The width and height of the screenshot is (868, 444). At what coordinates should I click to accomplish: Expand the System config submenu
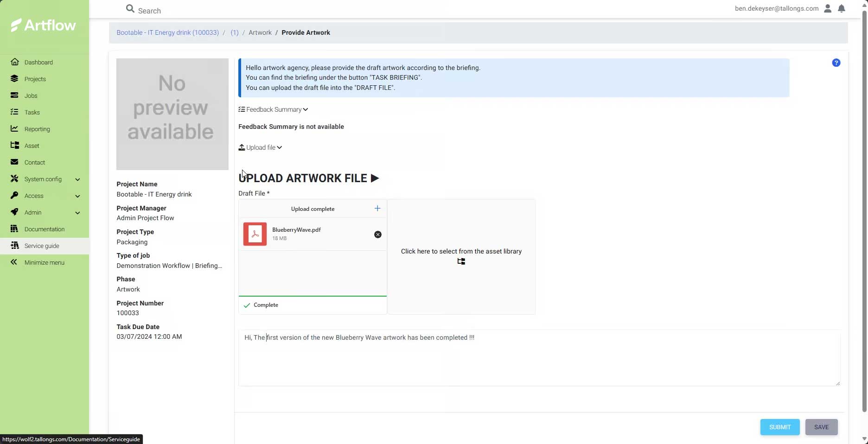(x=77, y=179)
